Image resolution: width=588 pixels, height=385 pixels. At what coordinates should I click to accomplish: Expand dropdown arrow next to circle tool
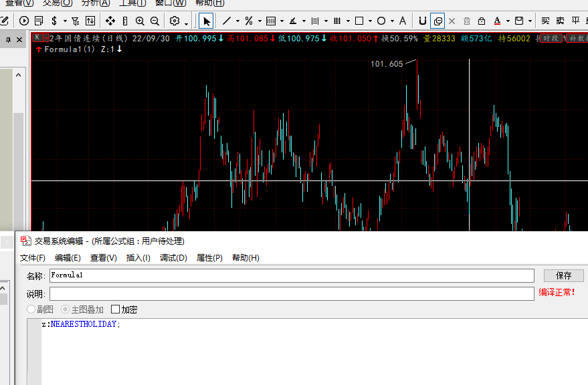click(392, 21)
